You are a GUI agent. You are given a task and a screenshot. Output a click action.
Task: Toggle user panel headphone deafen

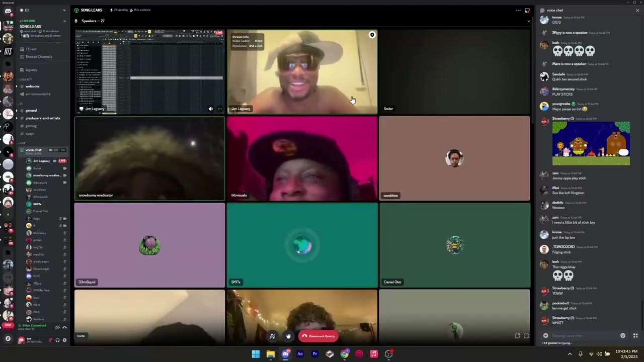click(57, 340)
